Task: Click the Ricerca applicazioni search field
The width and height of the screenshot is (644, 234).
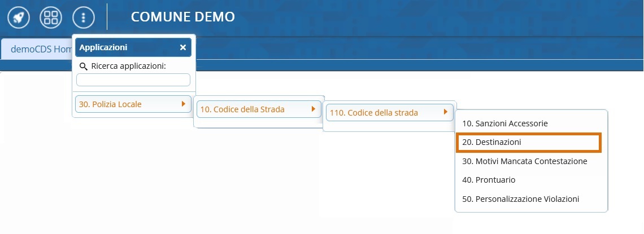Action: point(133,80)
